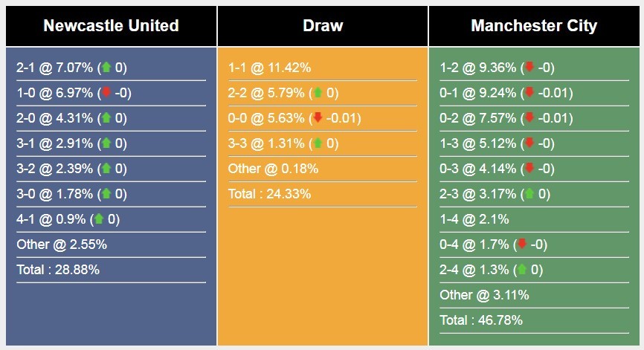
Task: Select the Draw column header
Action: [x=323, y=26]
